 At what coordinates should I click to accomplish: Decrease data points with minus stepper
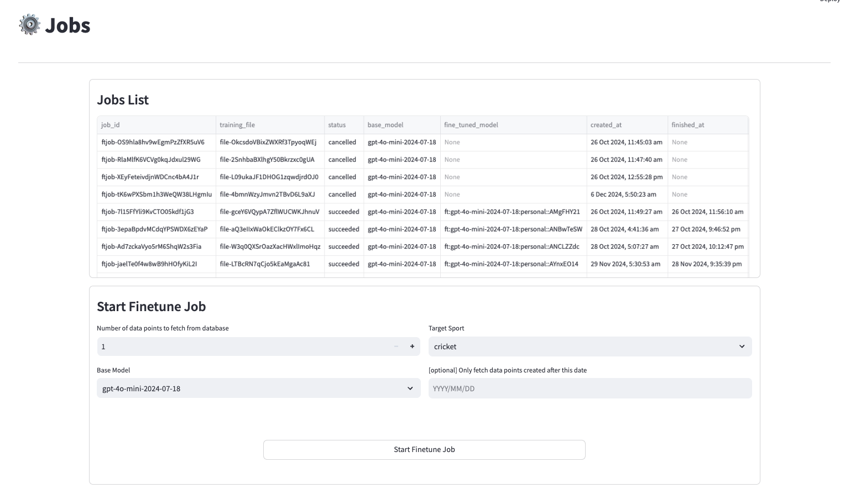click(x=396, y=347)
